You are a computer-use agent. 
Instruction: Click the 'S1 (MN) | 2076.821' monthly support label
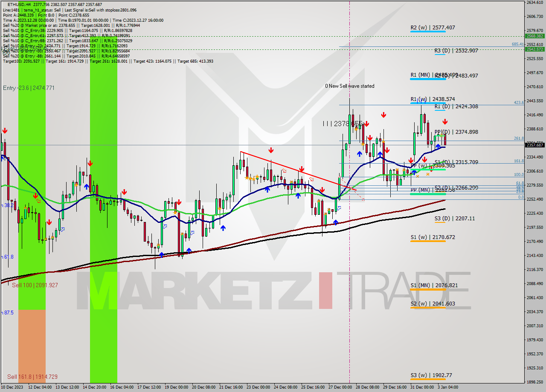434,285
